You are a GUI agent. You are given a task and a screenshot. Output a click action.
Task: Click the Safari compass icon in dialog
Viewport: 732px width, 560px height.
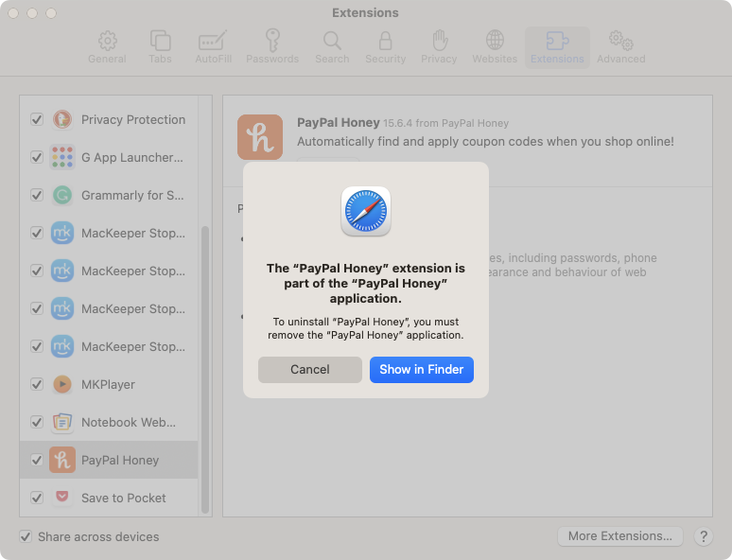(x=366, y=211)
